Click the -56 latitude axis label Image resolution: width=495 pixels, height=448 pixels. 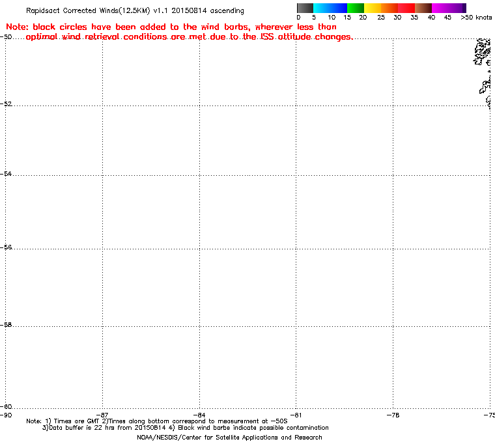tap(6, 247)
